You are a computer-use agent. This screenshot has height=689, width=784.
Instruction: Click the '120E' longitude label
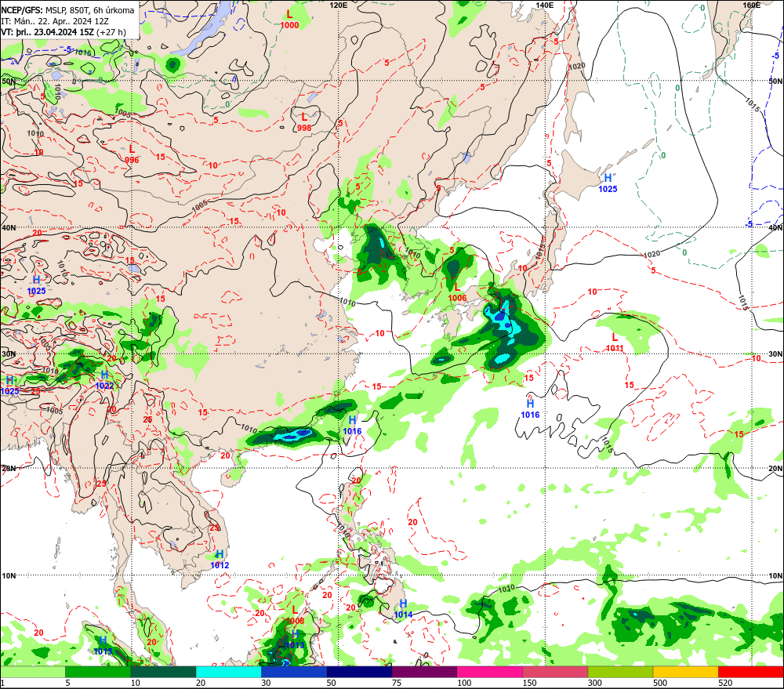click(x=339, y=5)
